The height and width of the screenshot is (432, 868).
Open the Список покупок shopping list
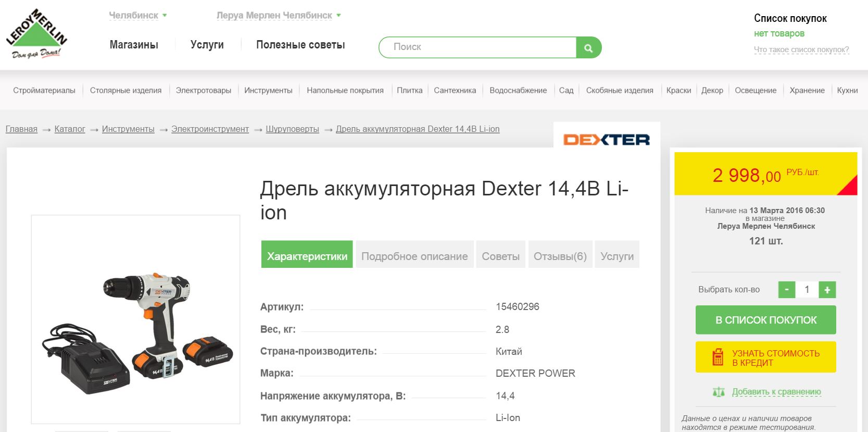pyautogui.click(x=790, y=18)
